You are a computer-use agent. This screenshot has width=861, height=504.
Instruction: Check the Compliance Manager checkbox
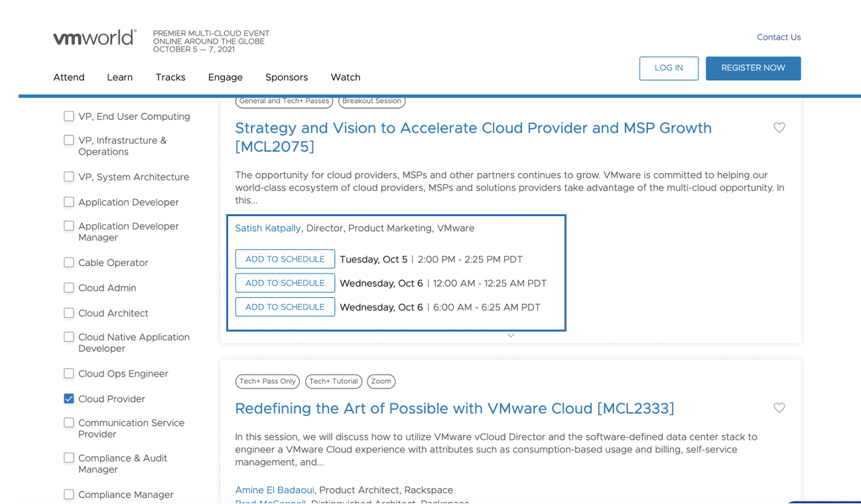click(69, 494)
